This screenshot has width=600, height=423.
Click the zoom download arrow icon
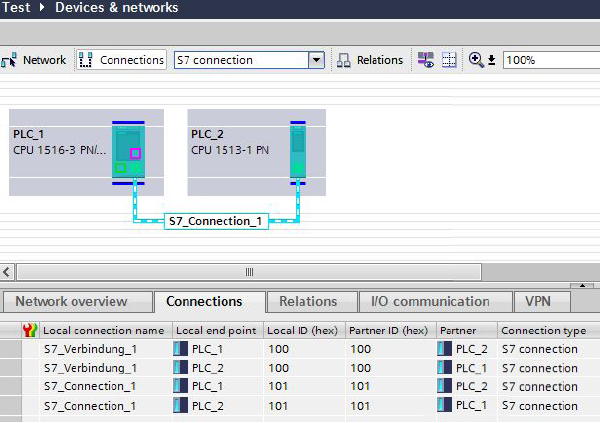(x=492, y=60)
